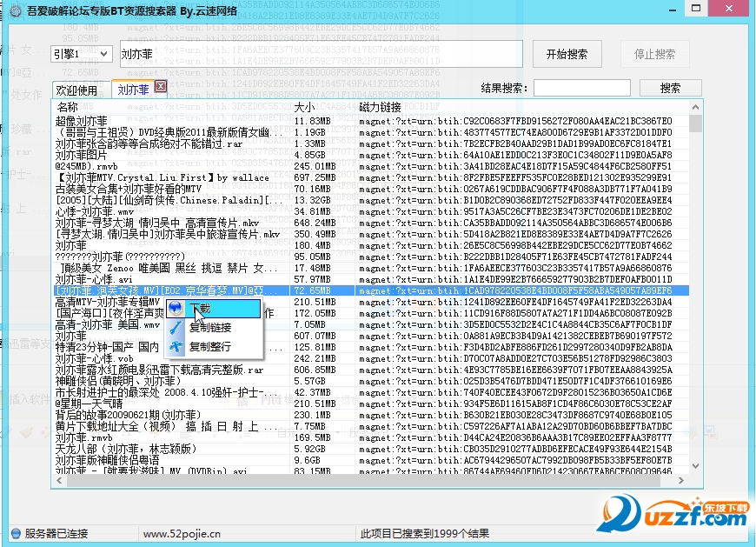
Task: Click the copy link wrench icon
Action: click(176, 328)
